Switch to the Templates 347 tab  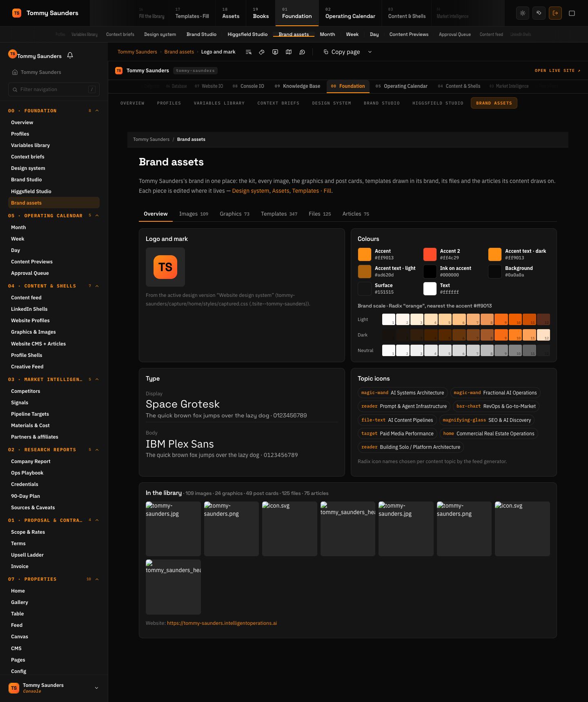[x=279, y=214]
